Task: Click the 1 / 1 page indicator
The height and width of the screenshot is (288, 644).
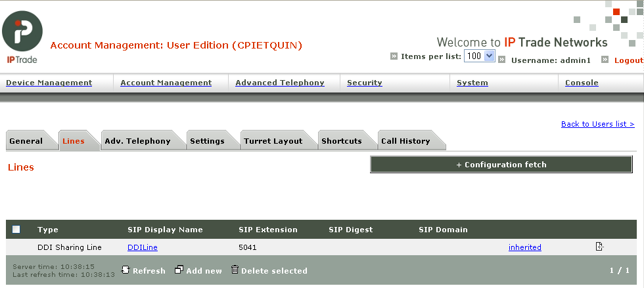Action: click(x=619, y=270)
